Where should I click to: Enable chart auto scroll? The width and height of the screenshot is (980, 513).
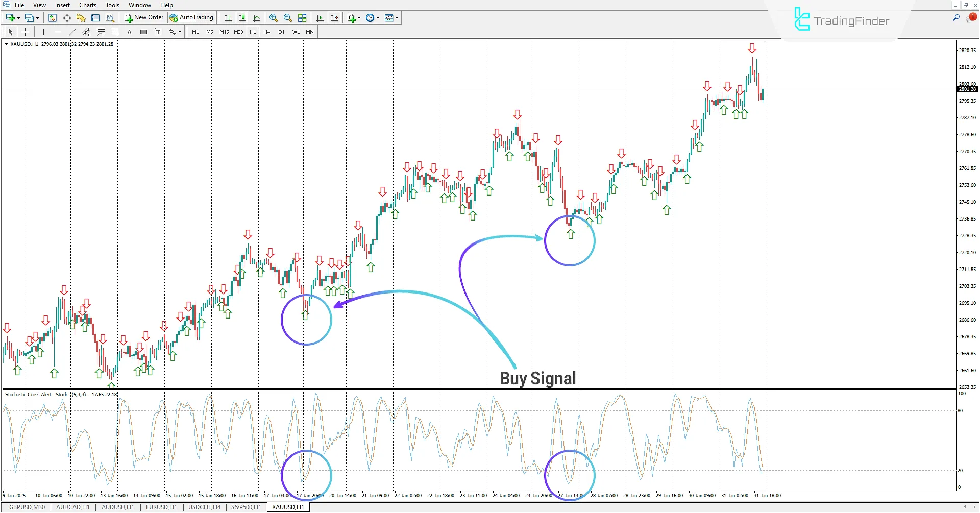pyautogui.click(x=320, y=18)
